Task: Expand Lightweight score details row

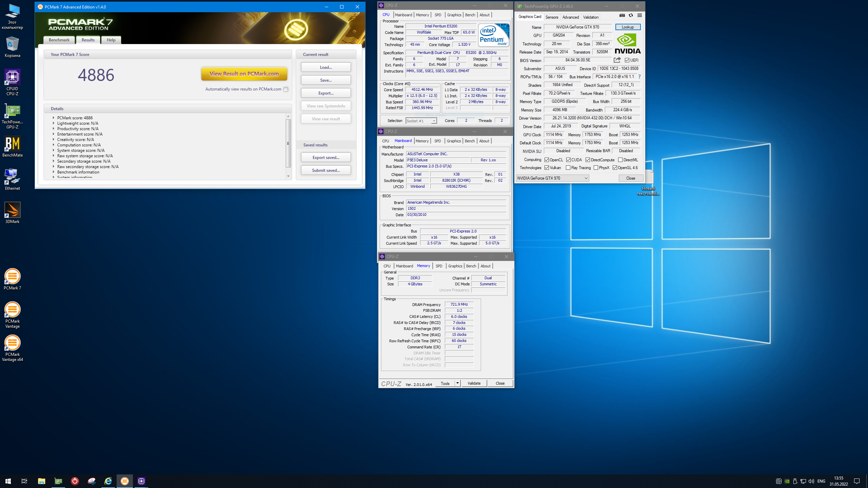Action: (x=53, y=123)
